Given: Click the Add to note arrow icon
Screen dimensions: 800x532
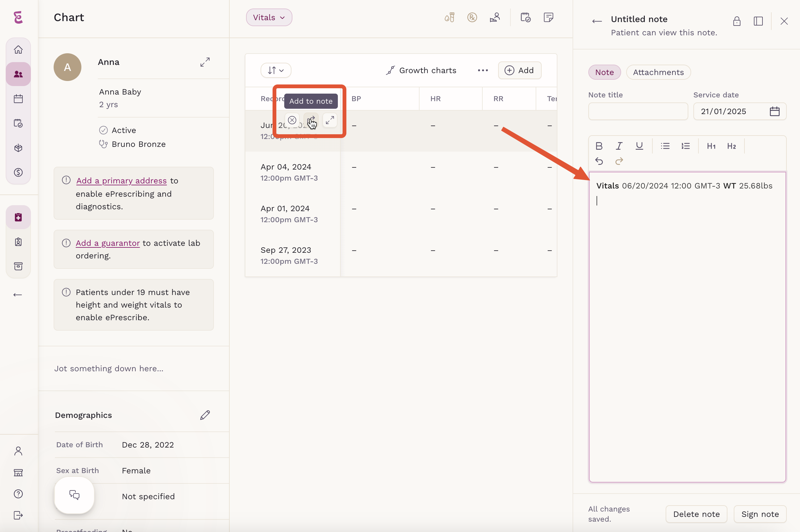Looking at the screenshot, I should coord(311,120).
